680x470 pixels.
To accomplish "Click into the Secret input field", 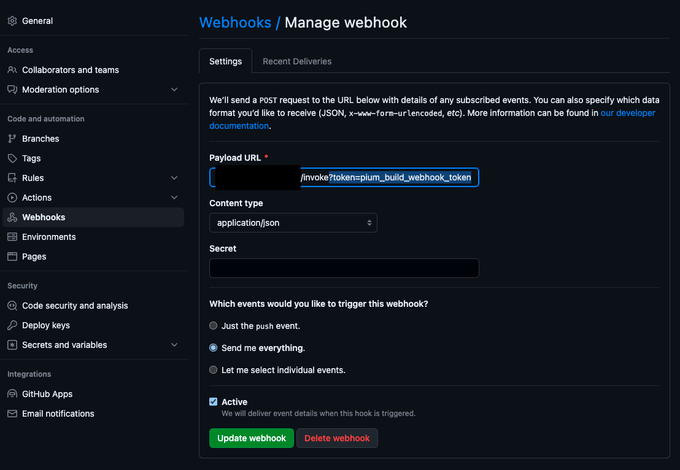I will point(344,268).
